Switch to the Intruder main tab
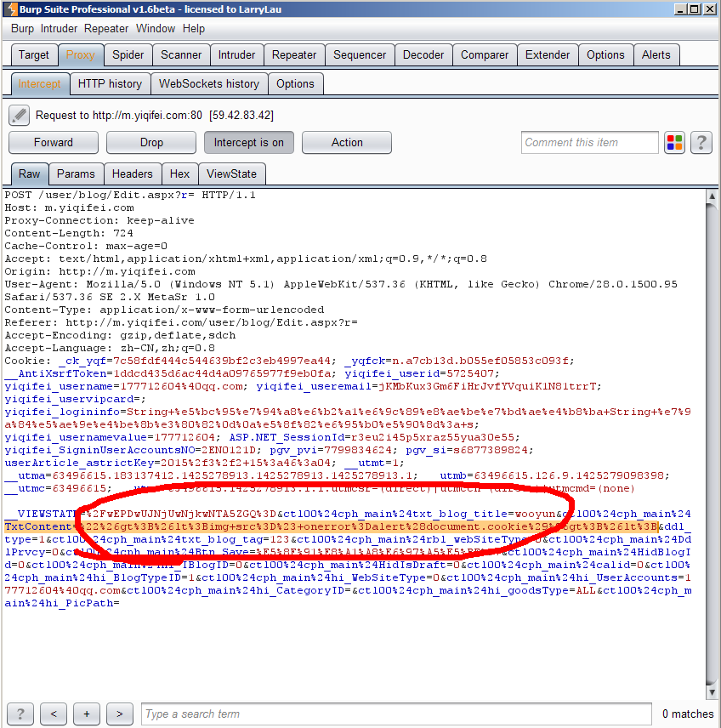Screen dimensions: 721x728 pos(236,54)
